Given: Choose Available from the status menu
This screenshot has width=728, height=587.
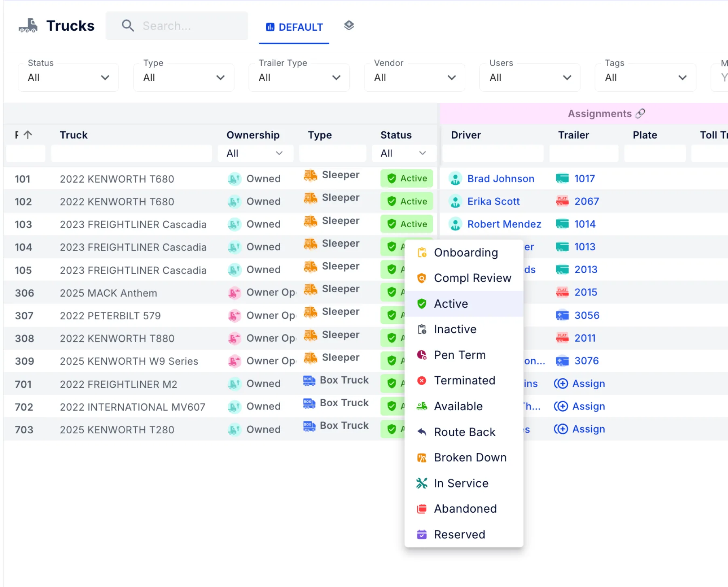Looking at the screenshot, I should click(464, 406).
